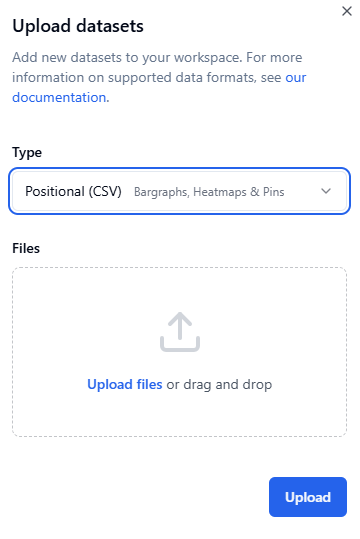Expand the Type dropdown chevron
The height and width of the screenshot is (539, 360).
click(326, 191)
